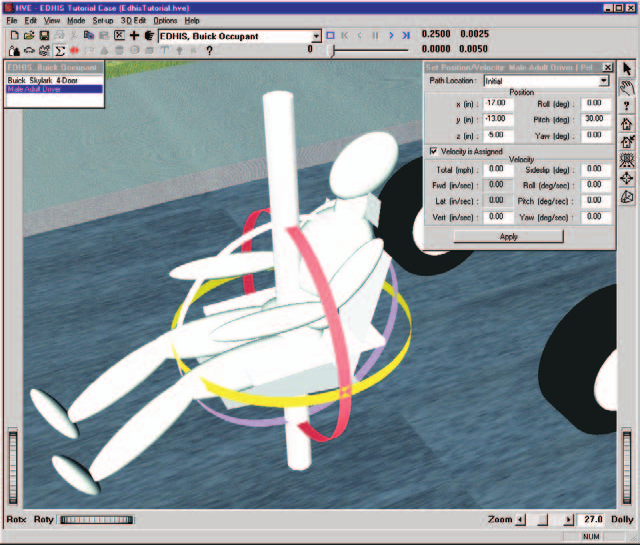Click the Seek crosshair target icon

[x=627, y=178]
